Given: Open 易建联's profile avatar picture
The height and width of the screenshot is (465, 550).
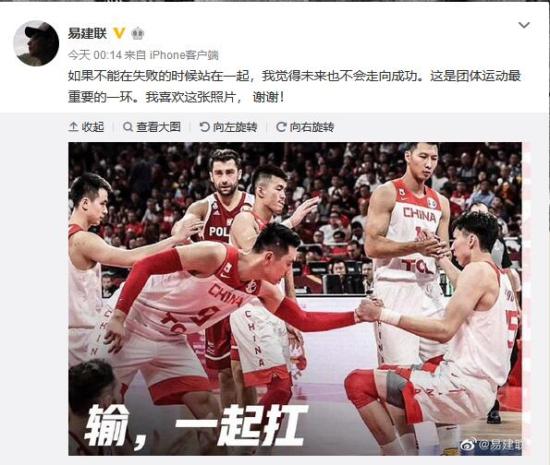Looking at the screenshot, I should (x=36, y=43).
